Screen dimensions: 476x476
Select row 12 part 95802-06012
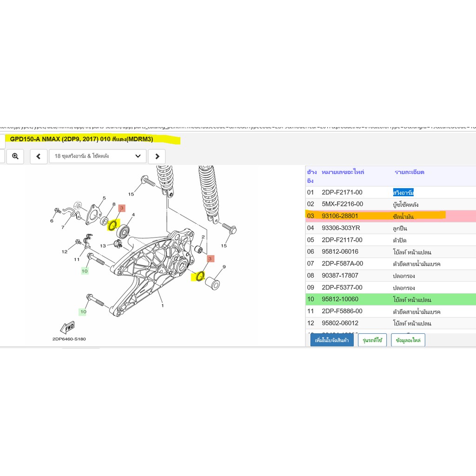click(x=390, y=324)
